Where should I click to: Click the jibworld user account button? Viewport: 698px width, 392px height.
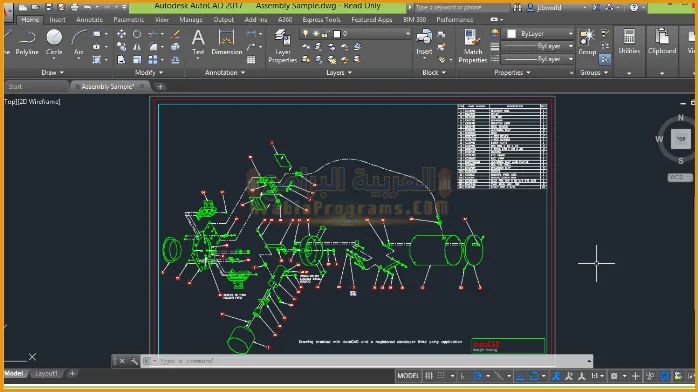(550, 8)
